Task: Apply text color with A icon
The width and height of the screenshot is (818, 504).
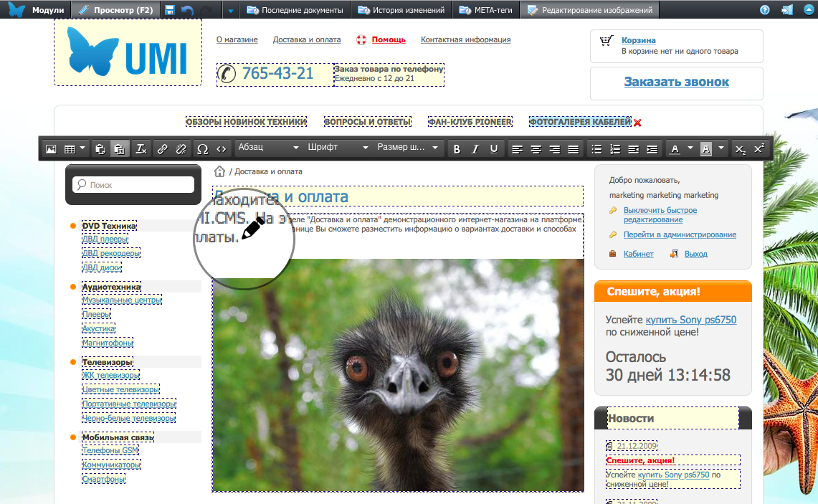Action: point(675,149)
